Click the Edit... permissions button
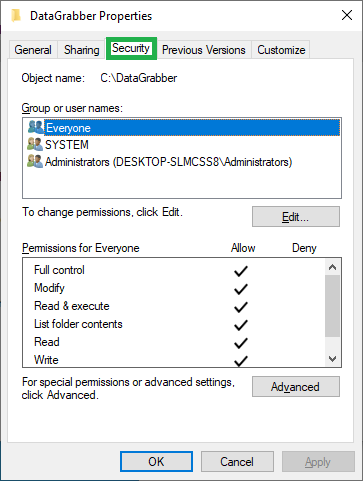The height and width of the screenshot is (481, 363). click(296, 217)
